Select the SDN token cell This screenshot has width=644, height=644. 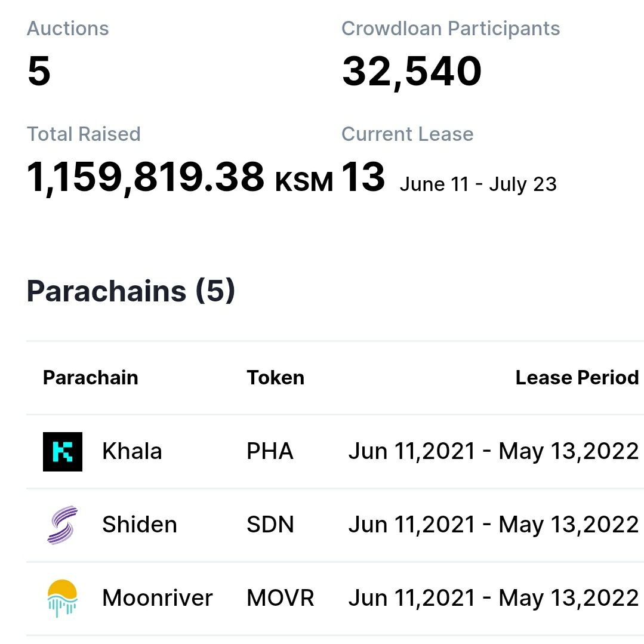pos(270,525)
